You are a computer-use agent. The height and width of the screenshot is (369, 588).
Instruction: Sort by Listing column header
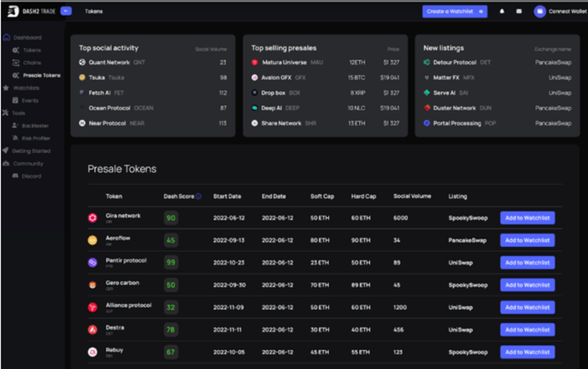pyautogui.click(x=458, y=196)
